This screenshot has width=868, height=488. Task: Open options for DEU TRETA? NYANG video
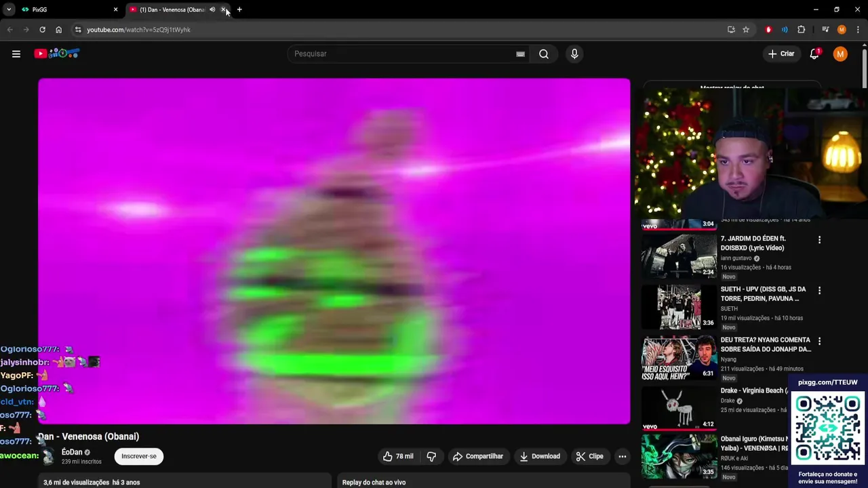[819, 341]
